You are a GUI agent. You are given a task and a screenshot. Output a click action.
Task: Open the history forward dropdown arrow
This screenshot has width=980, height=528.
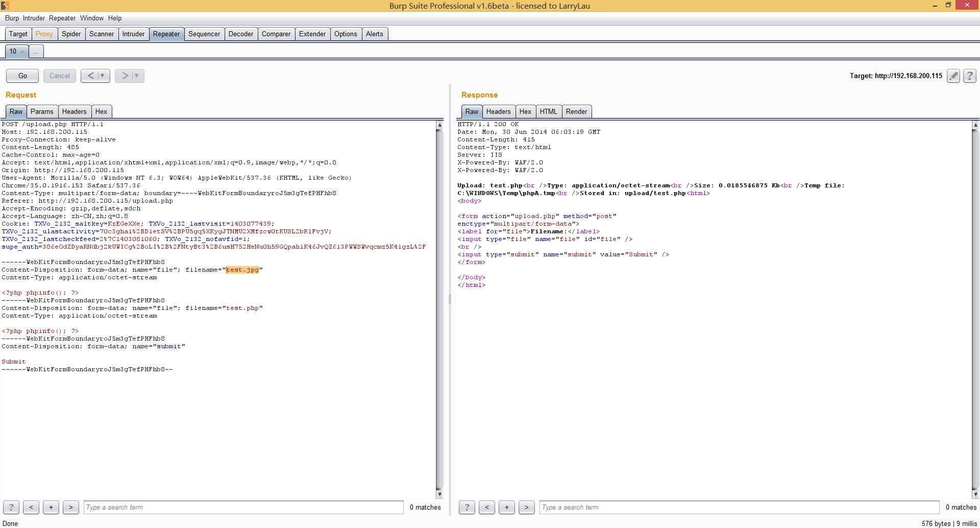pos(137,76)
